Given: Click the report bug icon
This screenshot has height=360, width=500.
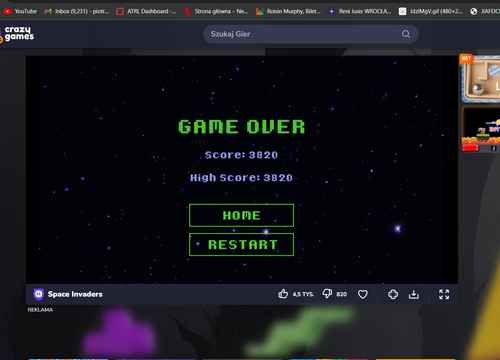Looking at the screenshot, I should pyautogui.click(x=393, y=294).
